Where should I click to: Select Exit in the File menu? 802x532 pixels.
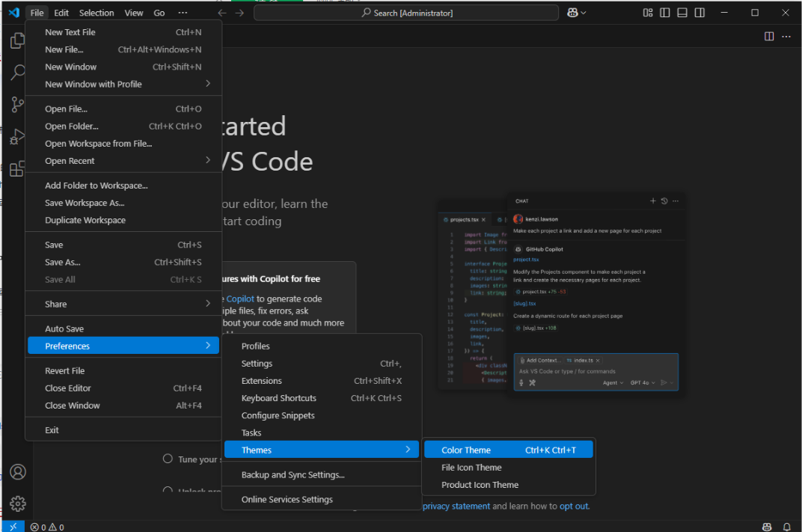click(x=123, y=430)
